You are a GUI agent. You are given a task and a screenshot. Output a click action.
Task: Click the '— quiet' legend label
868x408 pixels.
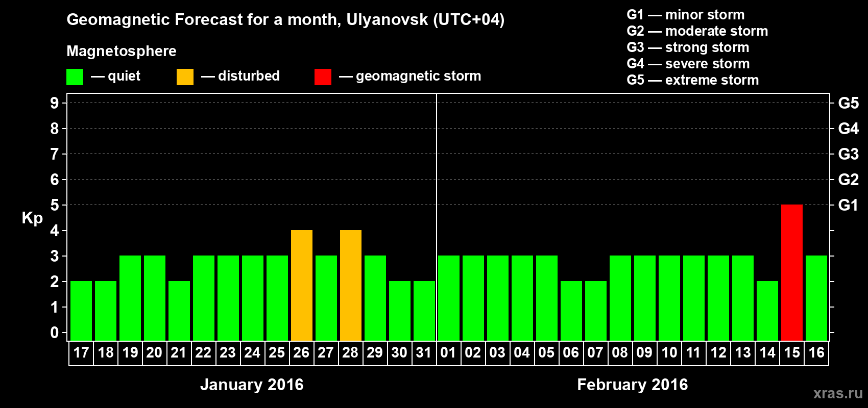click(x=115, y=76)
